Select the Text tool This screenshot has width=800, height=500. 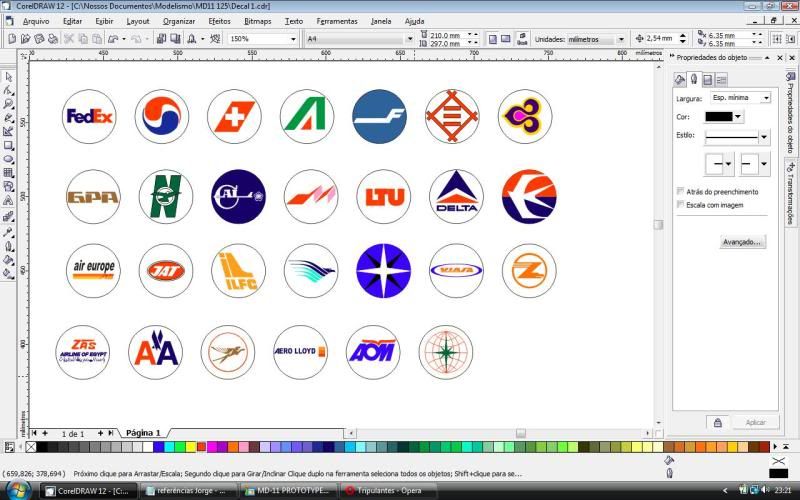[x=8, y=201]
